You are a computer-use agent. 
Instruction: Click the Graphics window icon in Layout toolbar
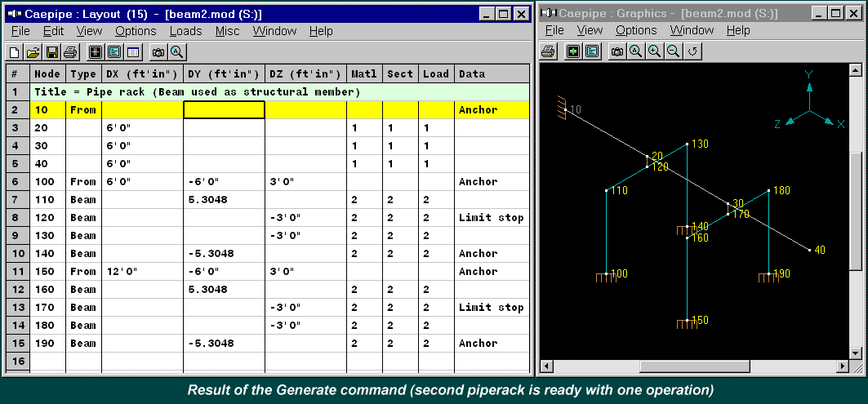pyautogui.click(x=96, y=52)
